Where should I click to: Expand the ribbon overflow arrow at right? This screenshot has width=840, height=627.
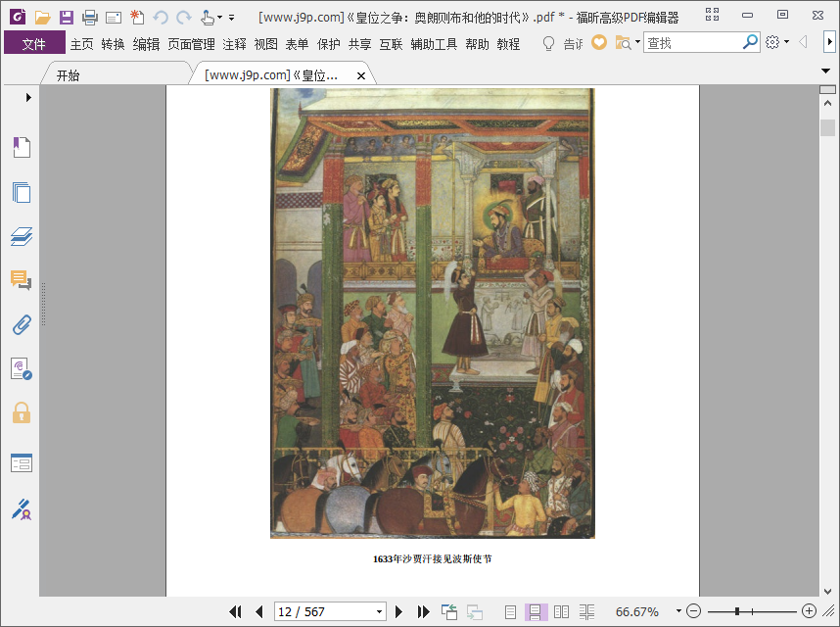pyautogui.click(x=829, y=42)
